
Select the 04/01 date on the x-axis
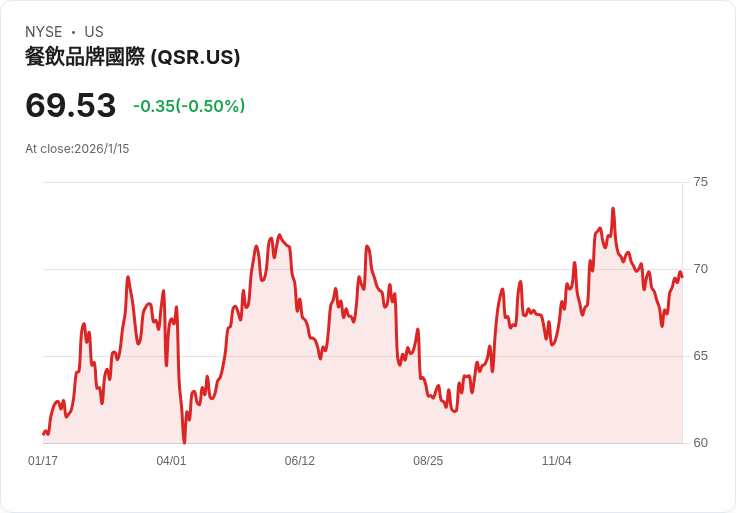click(x=171, y=461)
